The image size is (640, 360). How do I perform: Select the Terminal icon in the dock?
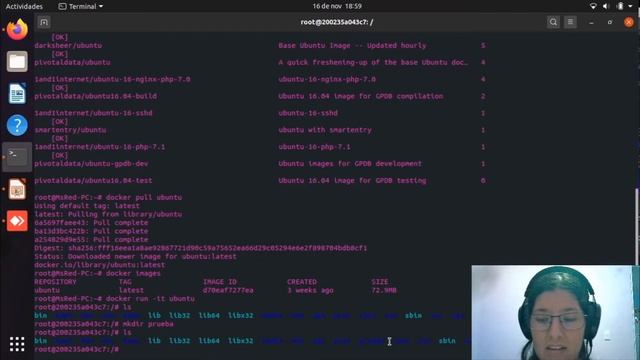(x=17, y=157)
